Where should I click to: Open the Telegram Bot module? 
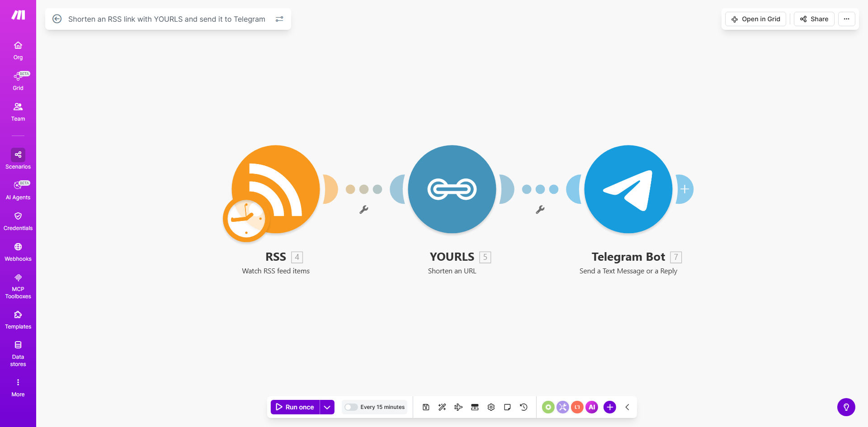628,189
